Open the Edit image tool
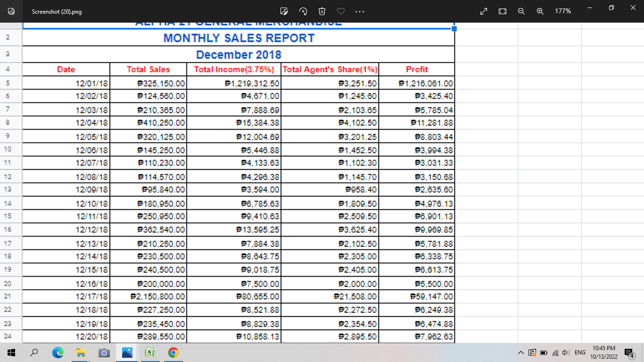 tap(284, 11)
